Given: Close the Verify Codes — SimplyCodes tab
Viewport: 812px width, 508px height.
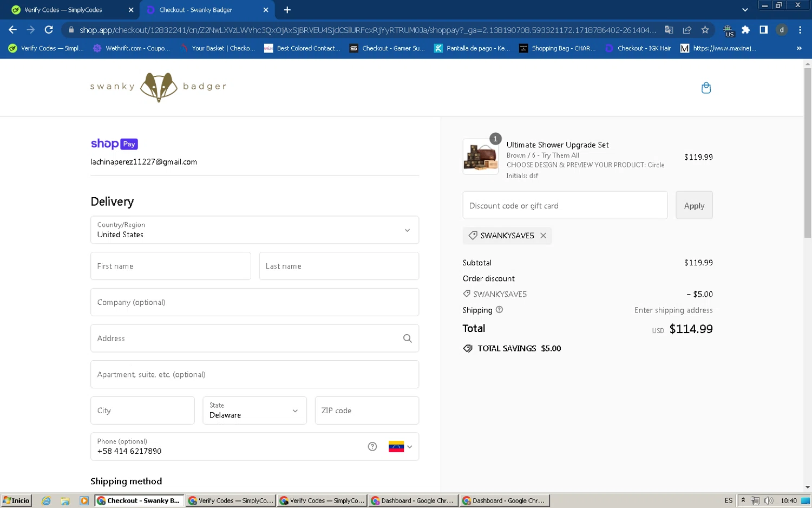Looking at the screenshot, I should 131,10.
